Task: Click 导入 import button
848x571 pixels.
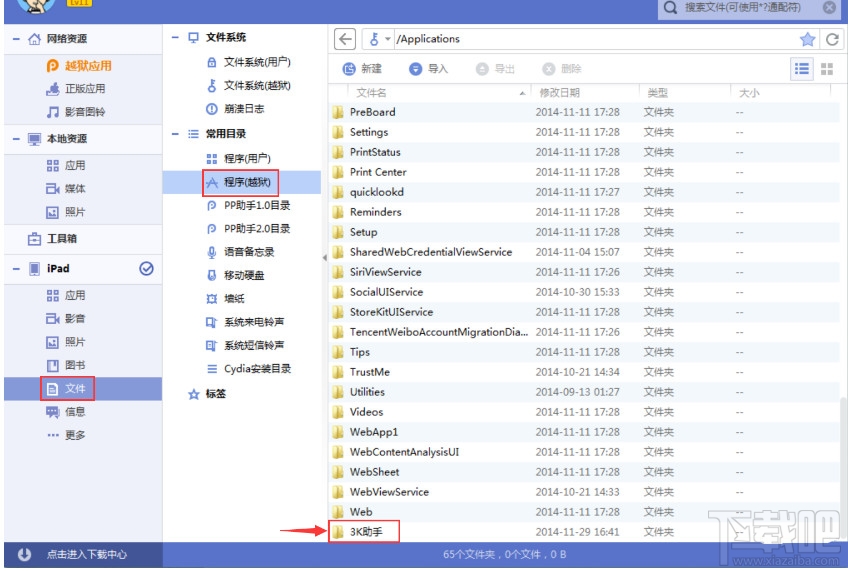Action: pyautogui.click(x=428, y=69)
